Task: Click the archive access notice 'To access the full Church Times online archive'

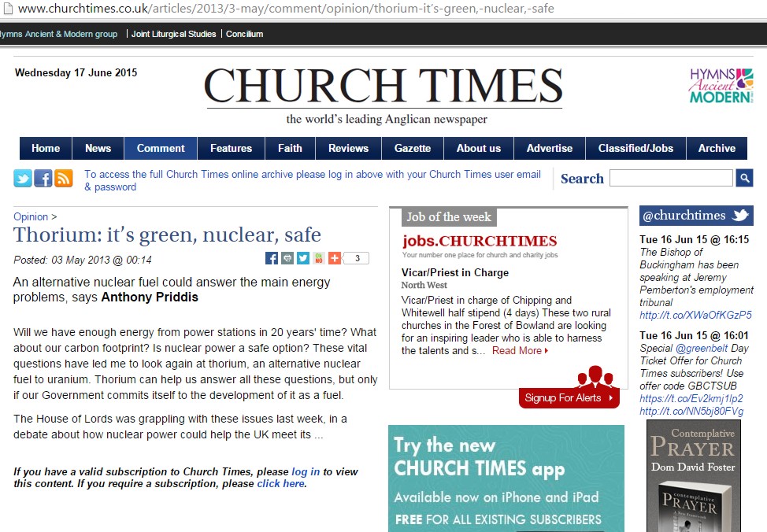Action: pos(313,180)
